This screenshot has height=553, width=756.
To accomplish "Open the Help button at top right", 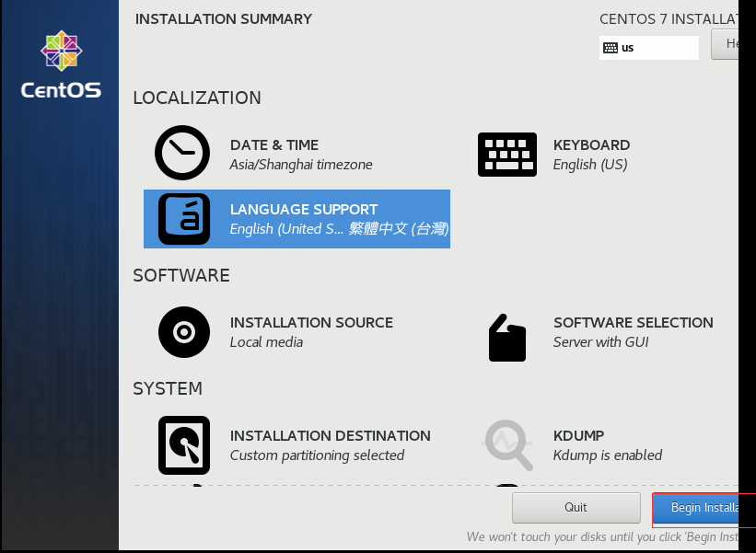I will tap(725, 44).
